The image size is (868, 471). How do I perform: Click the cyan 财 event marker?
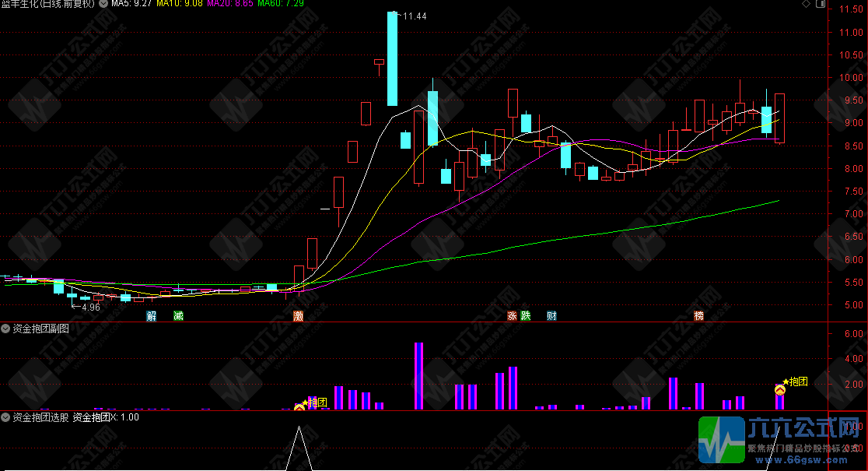(551, 316)
